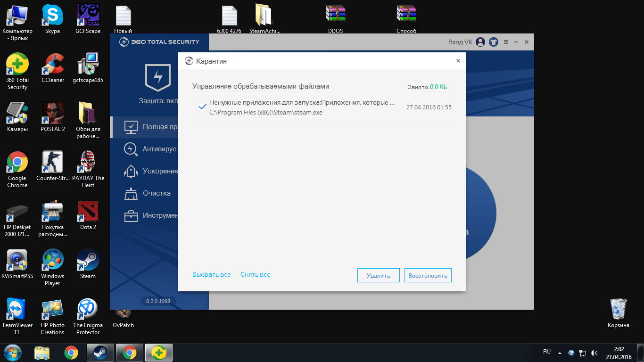644x362 pixels.
Task: Select the CCleaner desktop shortcut
Action: (52, 68)
